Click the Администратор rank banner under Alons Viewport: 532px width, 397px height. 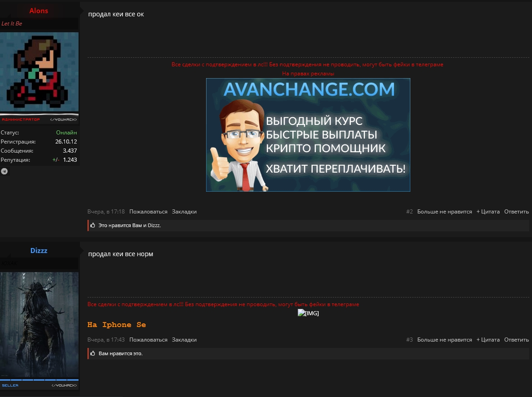(39, 119)
